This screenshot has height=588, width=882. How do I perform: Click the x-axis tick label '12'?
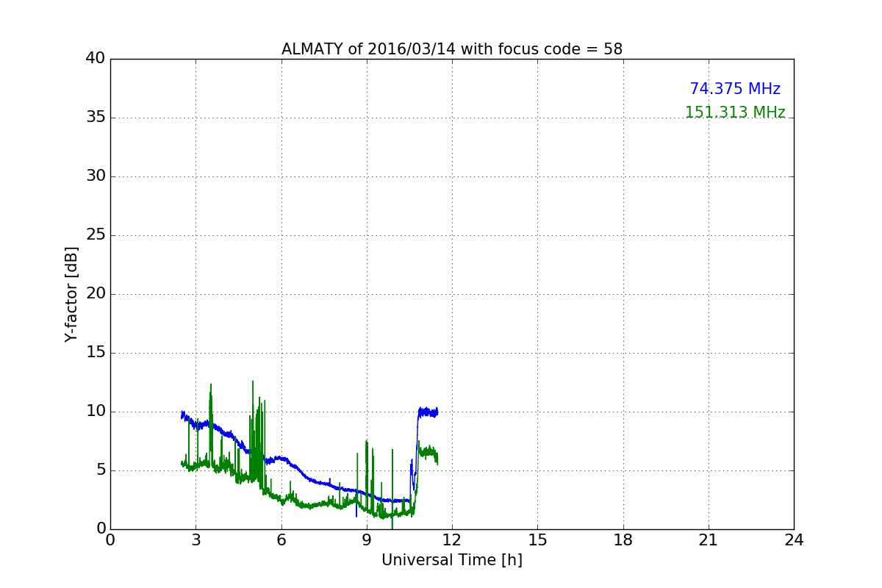(452, 540)
